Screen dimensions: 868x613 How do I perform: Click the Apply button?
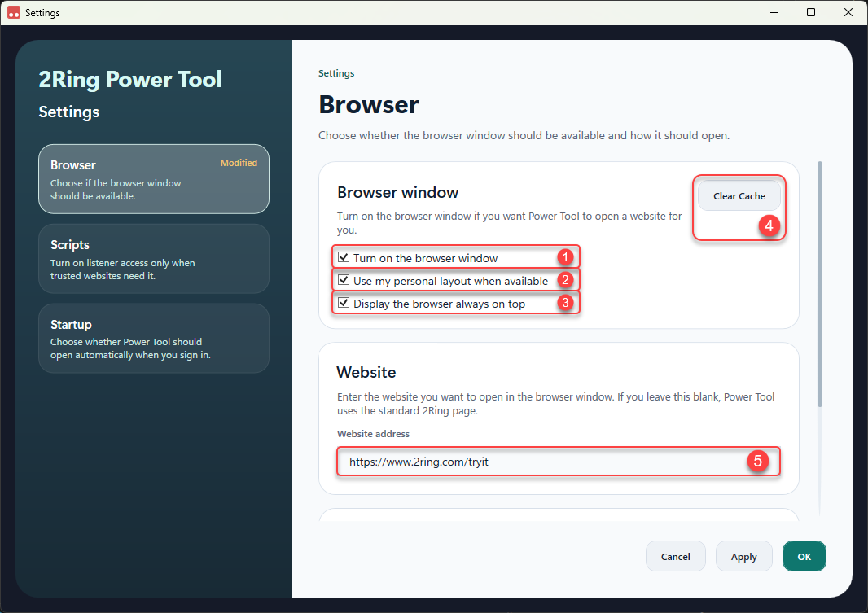(743, 557)
